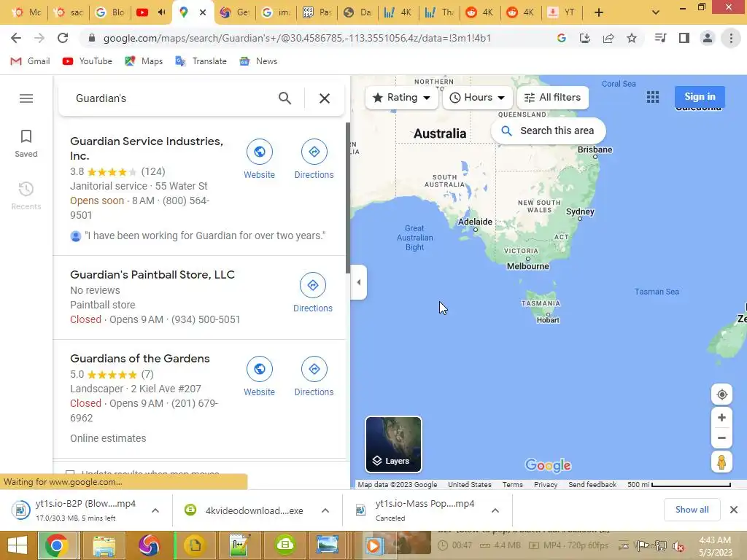Screen dimensions: 747x560
Task: Open the Rating filter dropdown
Action: tap(402, 98)
